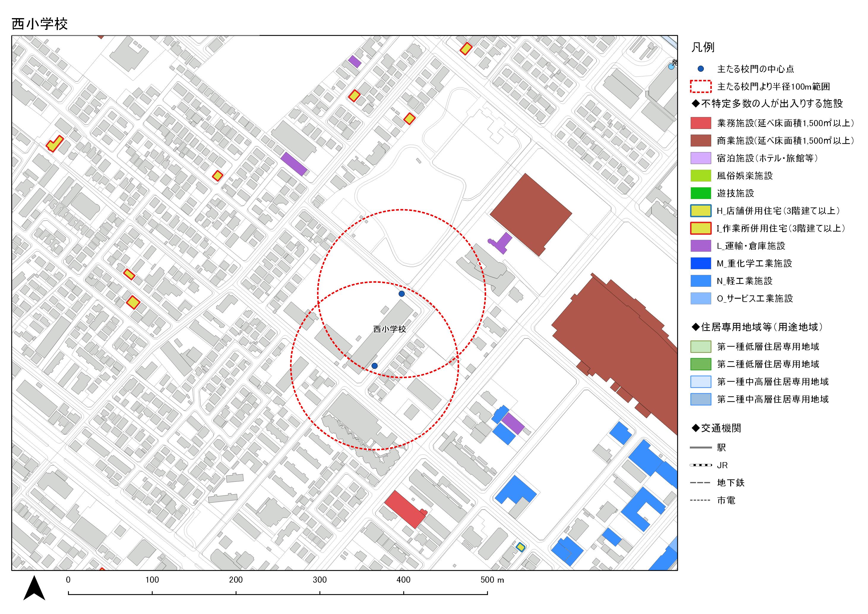Click the upper school gate blue point
This screenshot has width=868, height=614.
tap(401, 294)
